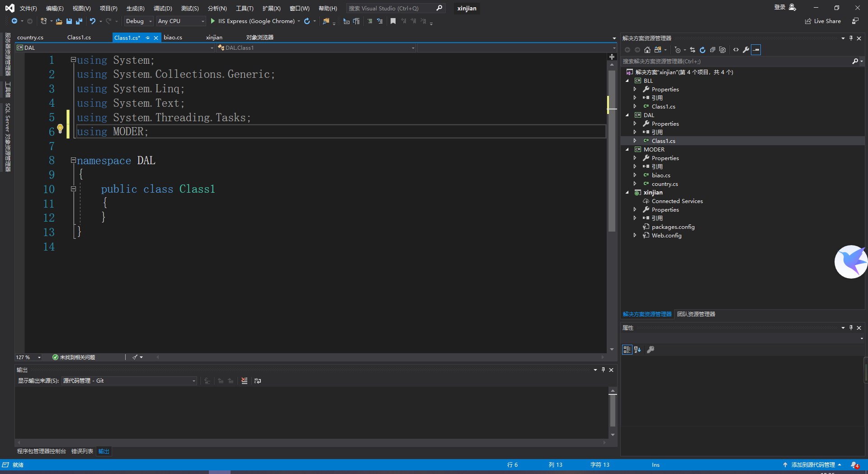Open the DAL.Class1 type navigation dropdown
Screen dimensions: 868x474
coord(316,48)
